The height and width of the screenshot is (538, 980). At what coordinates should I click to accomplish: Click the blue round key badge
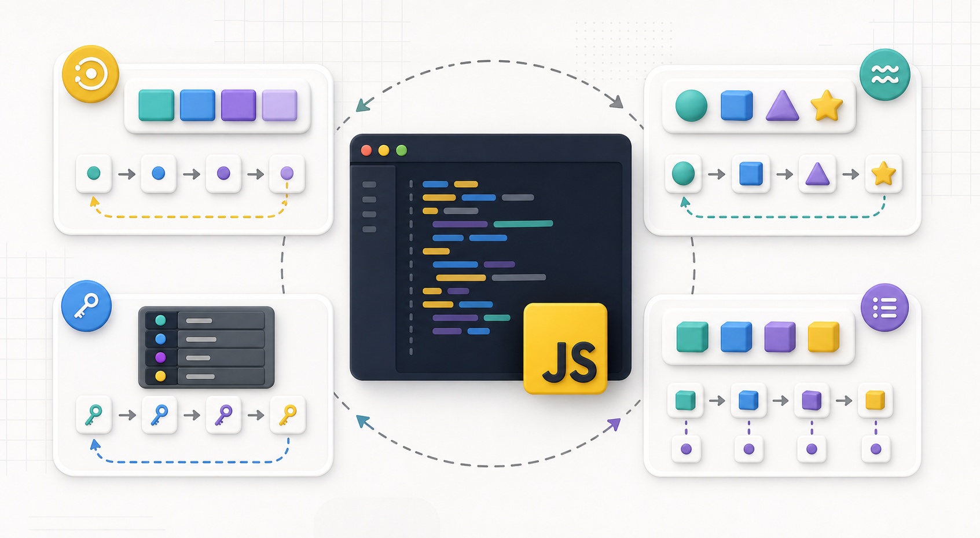(86, 306)
